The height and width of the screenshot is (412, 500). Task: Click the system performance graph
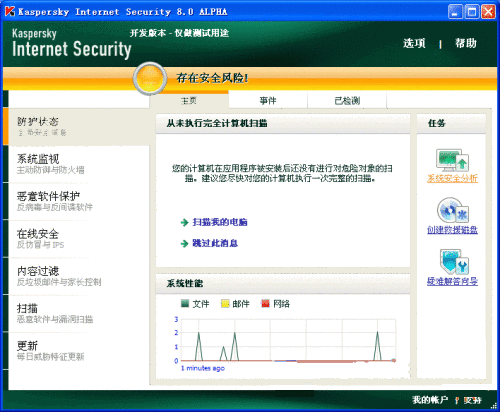288,340
